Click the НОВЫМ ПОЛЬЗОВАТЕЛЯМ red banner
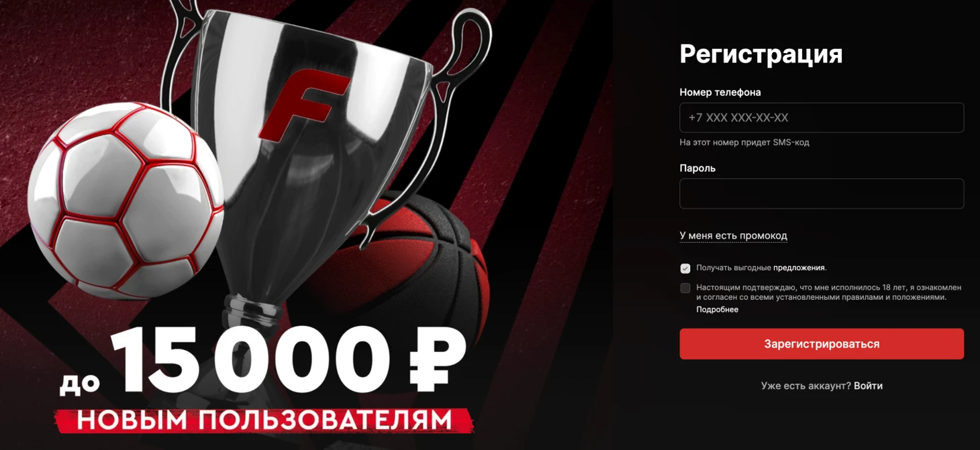Viewport: 980px width, 450px height. tap(264, 420)
